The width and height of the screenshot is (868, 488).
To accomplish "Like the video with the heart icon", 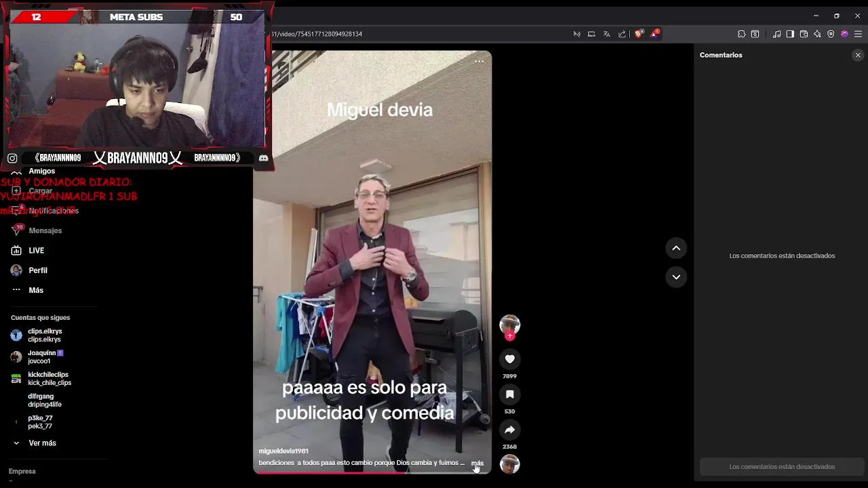I will (510, 359).
